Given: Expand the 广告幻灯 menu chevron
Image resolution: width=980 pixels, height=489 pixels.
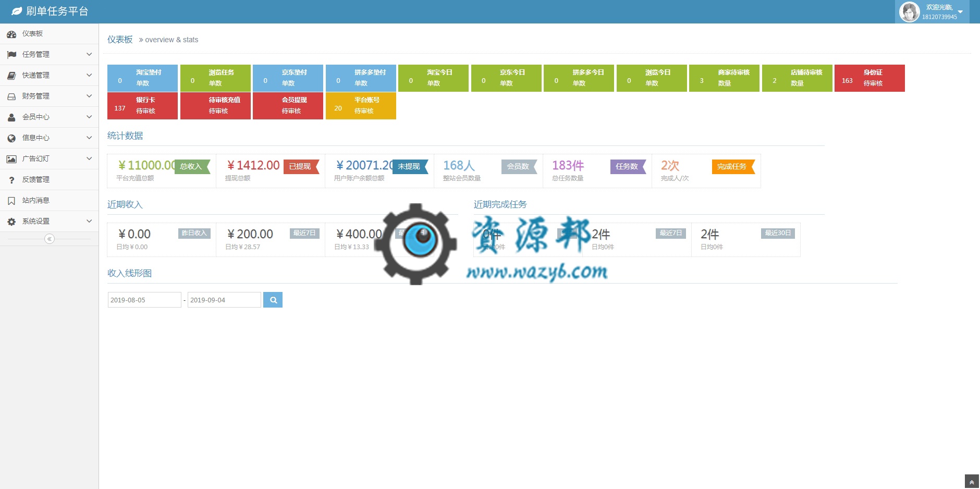Looking at the screenshot, I should tap(89, 158).
